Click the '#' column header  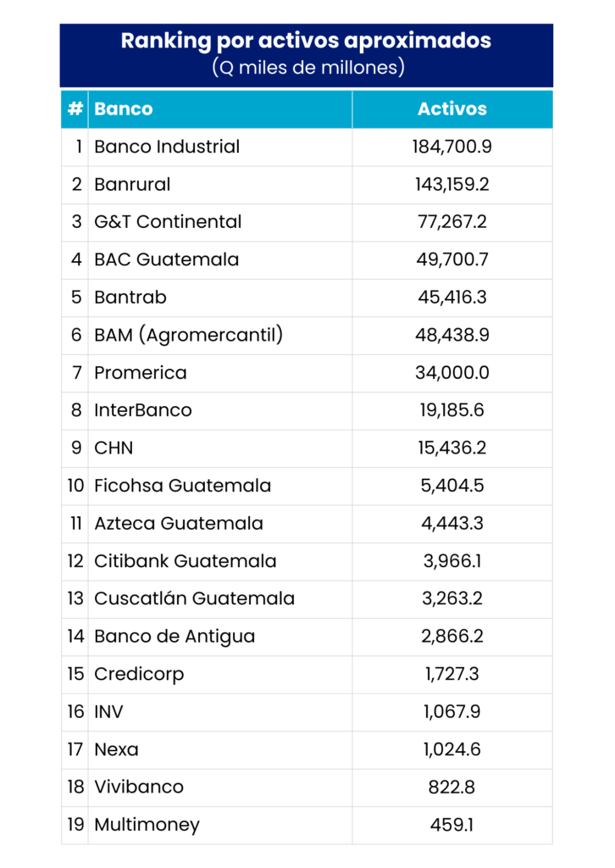(x=75, y=108)
